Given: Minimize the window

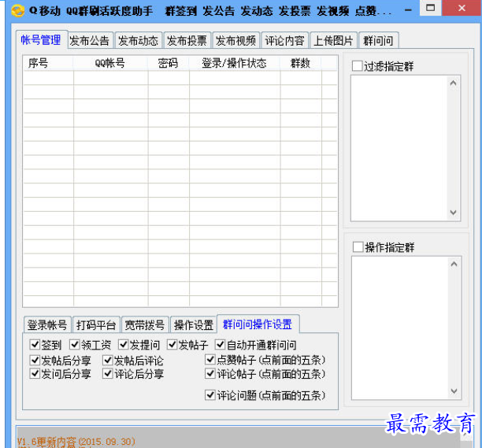Looking at the screenshot, I should point(408,9).
